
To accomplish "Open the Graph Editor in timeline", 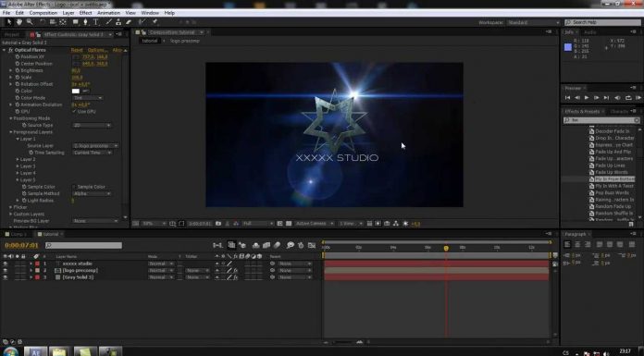I will tap(312, 245).
